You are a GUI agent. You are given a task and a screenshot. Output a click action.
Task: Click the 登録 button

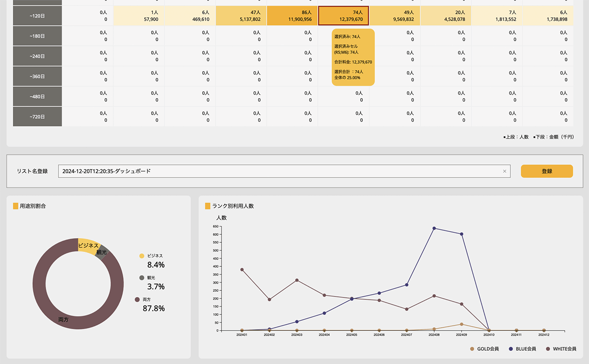tap(546, 171)
